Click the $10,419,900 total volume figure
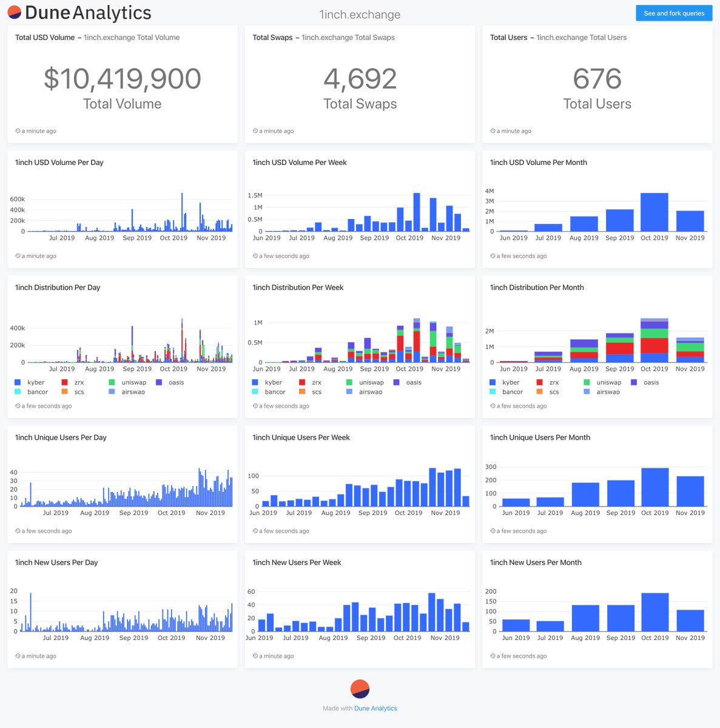The width and height of the screenshot is (720, 728). [x=123, y=79]
